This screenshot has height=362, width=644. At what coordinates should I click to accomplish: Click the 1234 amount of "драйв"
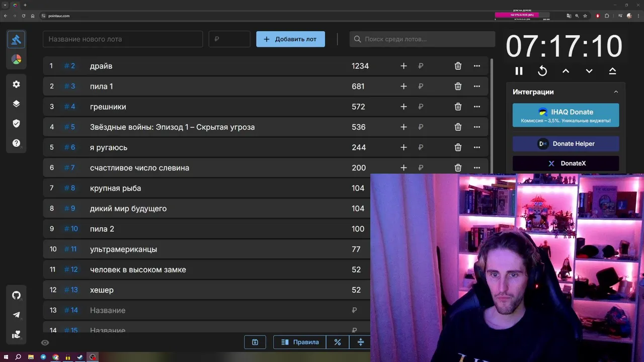tap(360, 66)
